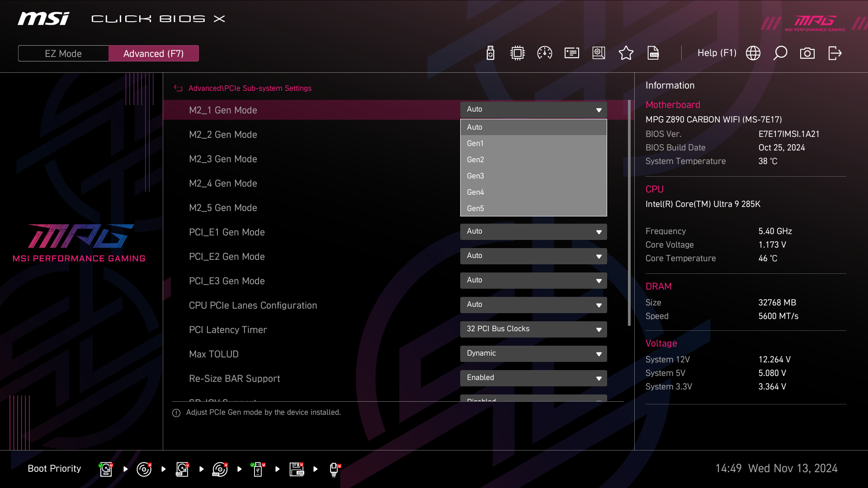Select first boot priority device icon
The image size is (868, 488).
click(x=106, y=469)
